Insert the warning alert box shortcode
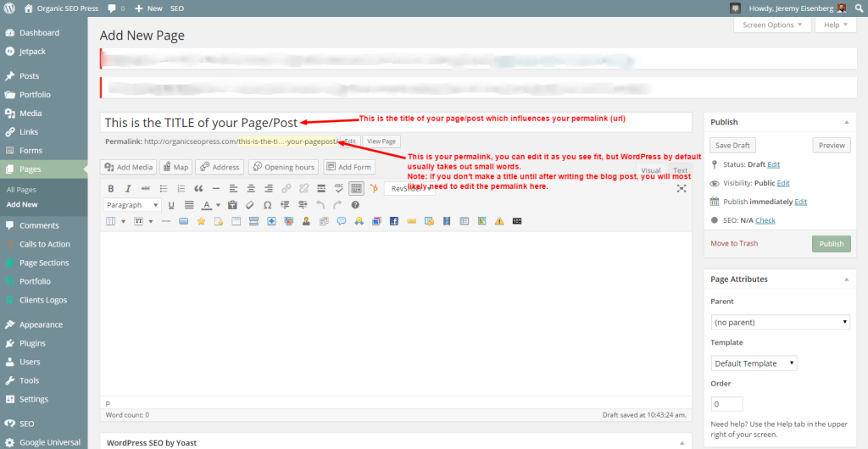This screenshot has height=449, width=868. point(499,221)
